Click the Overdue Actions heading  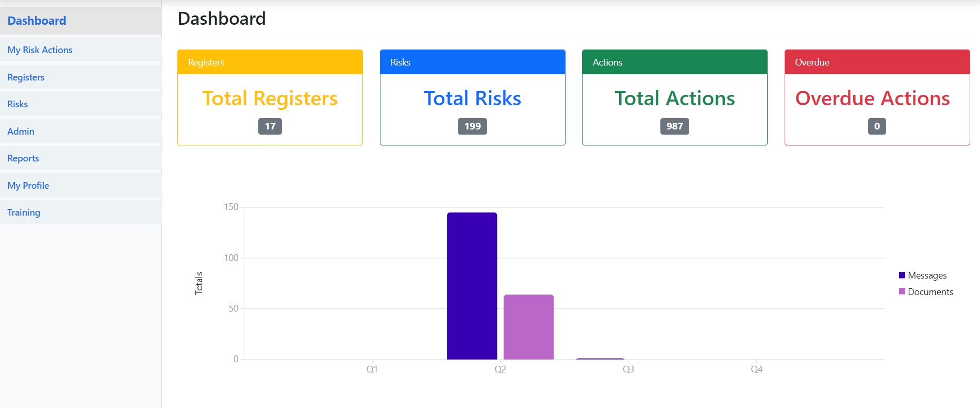(x=872, y=99)
